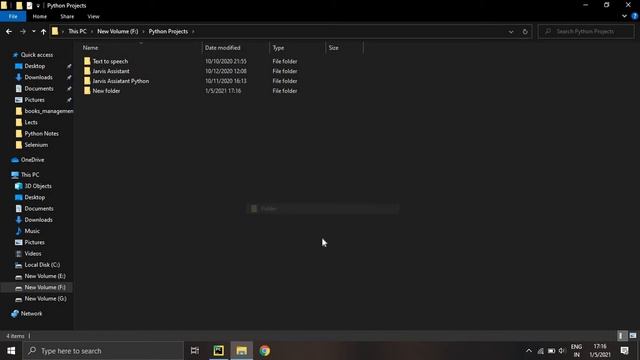Open pinned Documents under Quick access
Screen dimensions: 640x360
39,89
